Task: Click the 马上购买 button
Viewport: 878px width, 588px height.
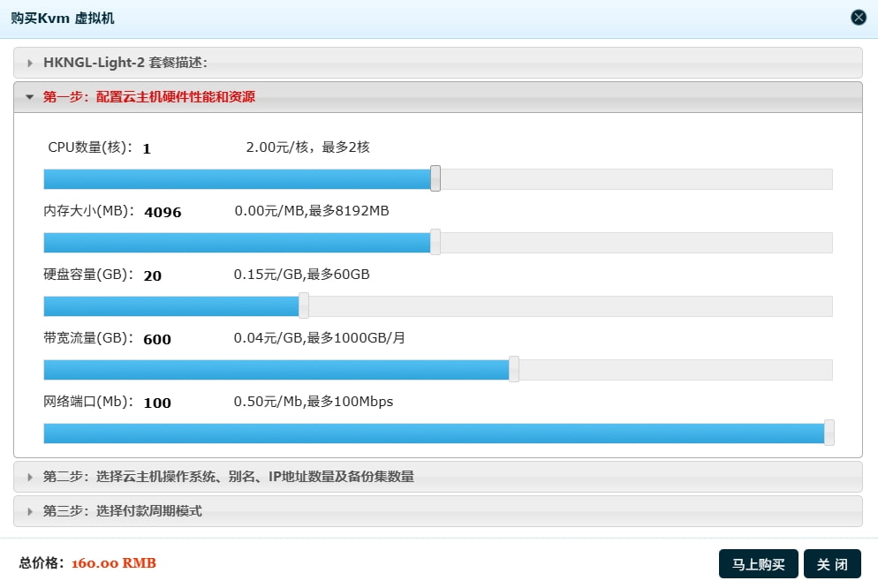Action: (758, 564)
